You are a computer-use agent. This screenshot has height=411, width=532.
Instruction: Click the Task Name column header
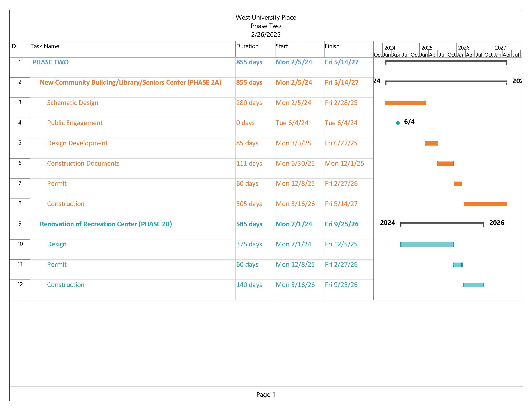[x=45, y=46]
